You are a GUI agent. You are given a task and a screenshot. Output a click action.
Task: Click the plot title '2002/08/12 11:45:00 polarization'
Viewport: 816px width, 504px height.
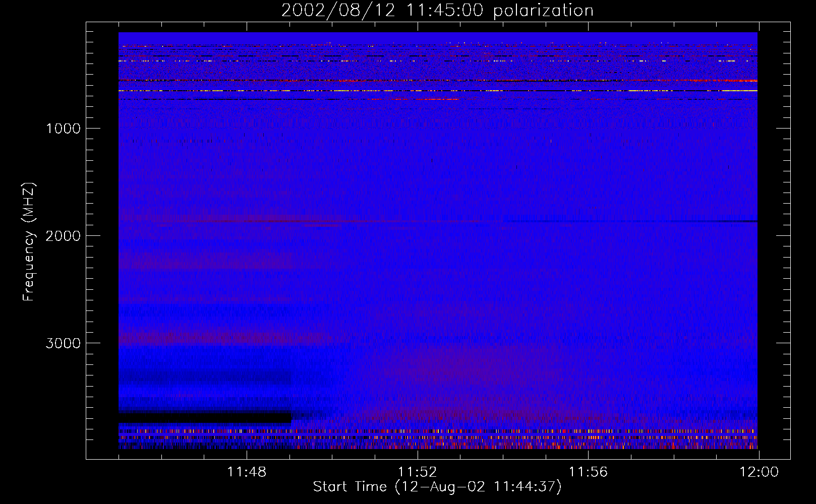(437, 11)
